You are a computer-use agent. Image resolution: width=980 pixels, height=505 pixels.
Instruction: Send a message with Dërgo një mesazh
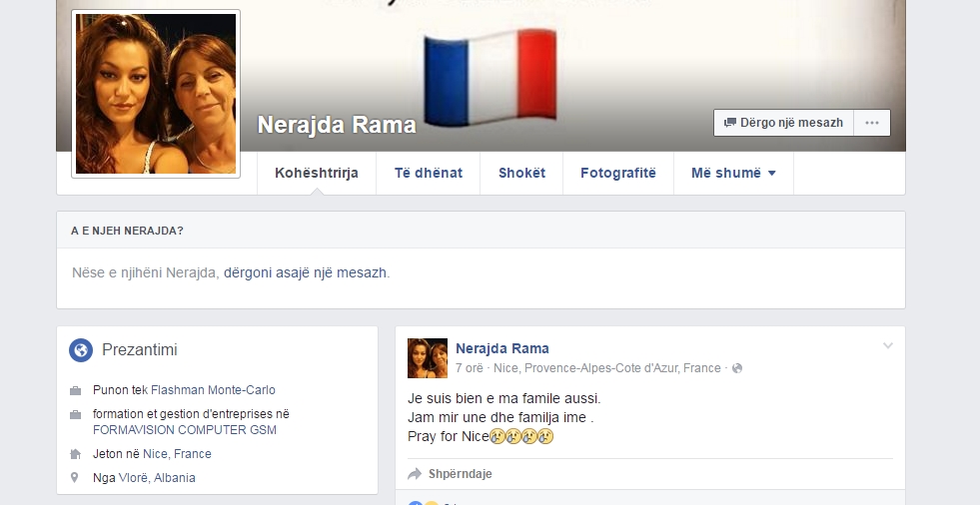pos(784,123)
